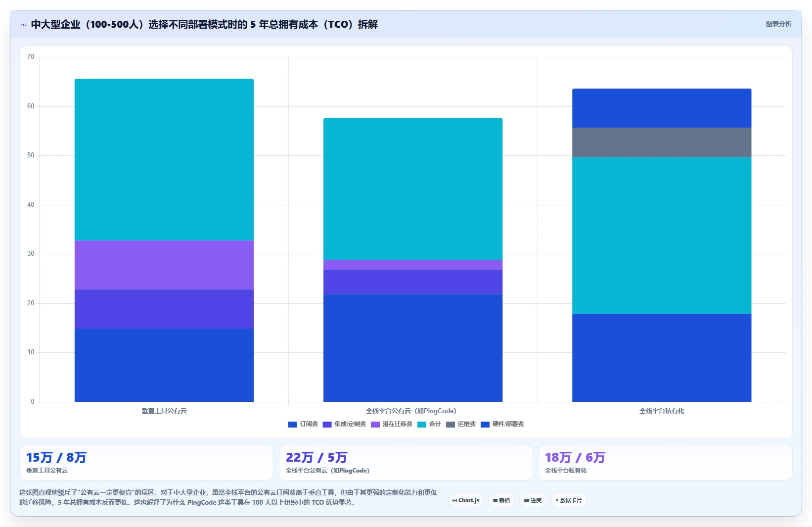Click the 垂直工具公有云 caption in the first card
Screen dimensions: 812x527
click(47, 471)
